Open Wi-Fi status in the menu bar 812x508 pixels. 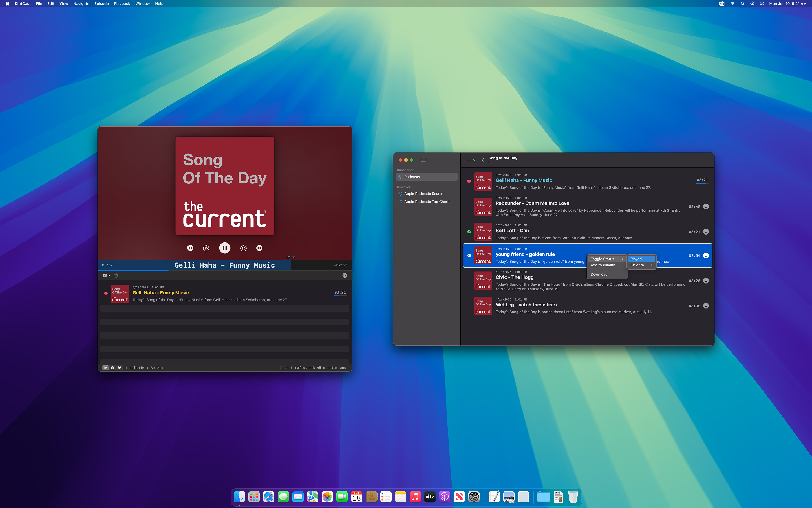point(733,4)
